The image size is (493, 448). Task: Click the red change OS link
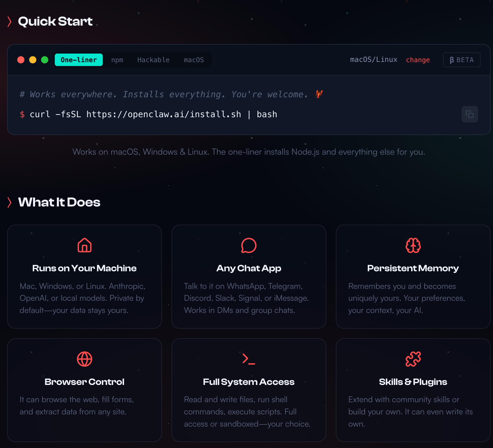tap(418, 60)
